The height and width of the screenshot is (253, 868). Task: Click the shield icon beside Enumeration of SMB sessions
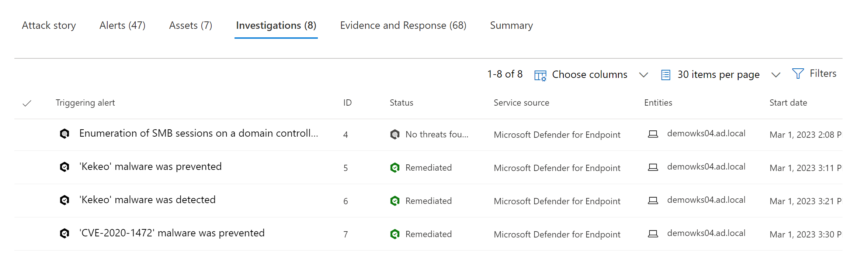click(65, 134)
